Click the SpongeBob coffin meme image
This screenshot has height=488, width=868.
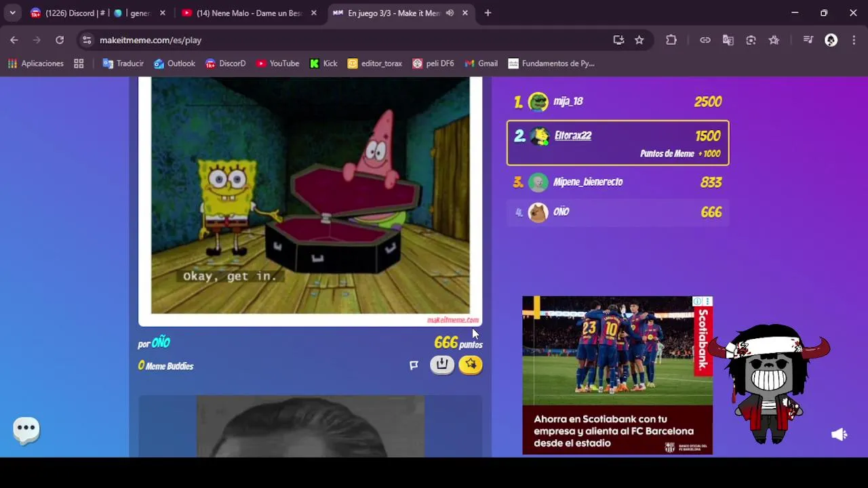pyautogui.click(x=311, y=196)
